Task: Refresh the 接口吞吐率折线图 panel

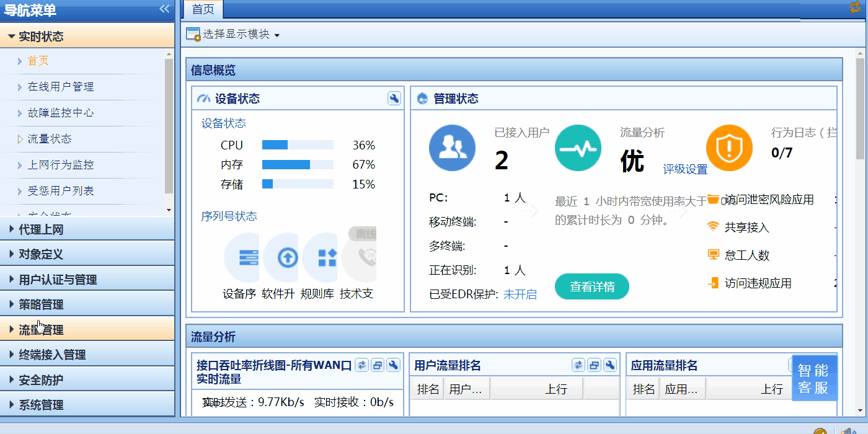Action: coord(362,365)
